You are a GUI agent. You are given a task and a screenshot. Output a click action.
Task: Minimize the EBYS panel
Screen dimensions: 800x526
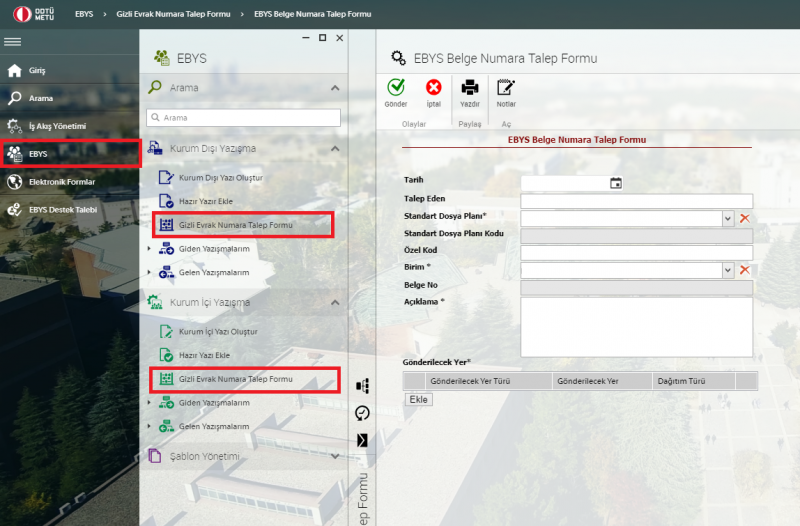tap(306, 38)
